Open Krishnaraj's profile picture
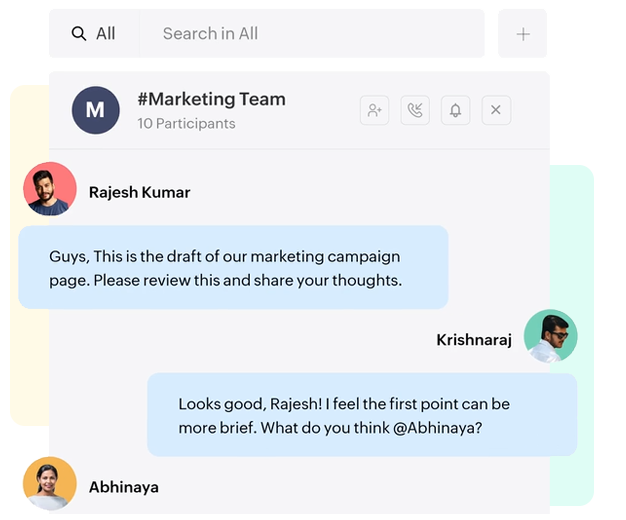 551,336
